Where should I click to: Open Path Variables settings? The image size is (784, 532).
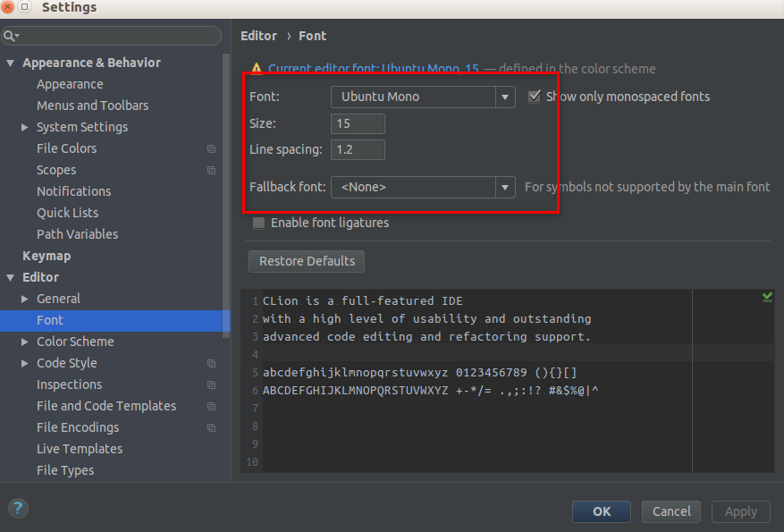pos(78,234)
